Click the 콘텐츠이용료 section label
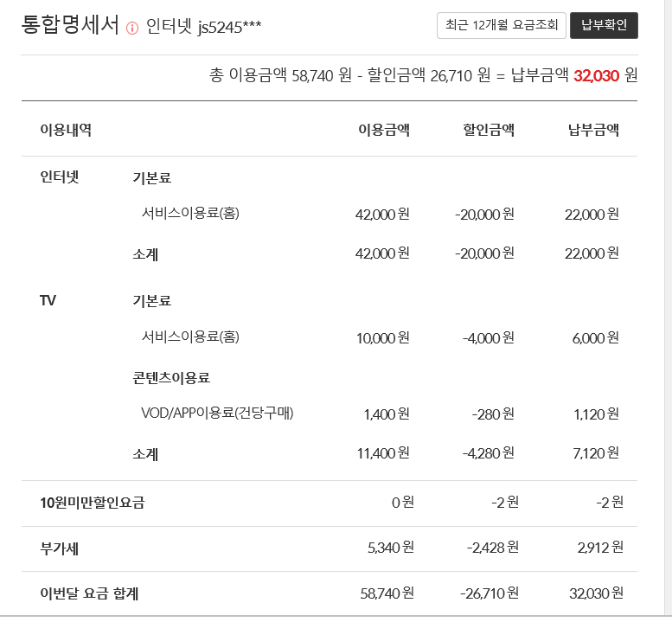Screen dimensions: 672x622 pyautogui.click(x=171, y=377)
